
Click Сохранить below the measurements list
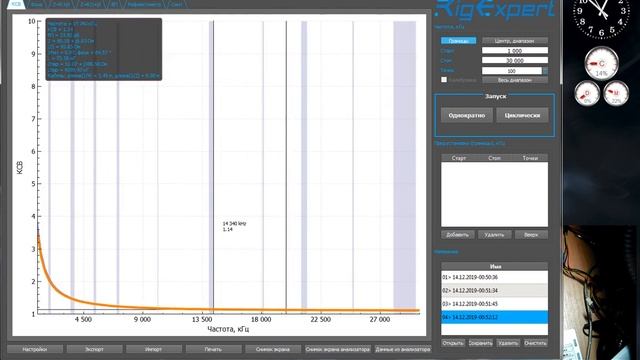click(480, 343)
